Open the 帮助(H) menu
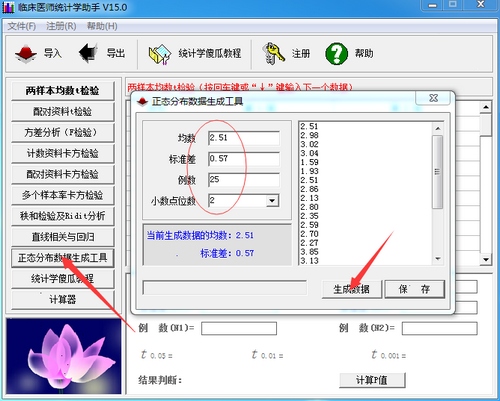Screen dimensions: 500x401 [x=102, y=26]
